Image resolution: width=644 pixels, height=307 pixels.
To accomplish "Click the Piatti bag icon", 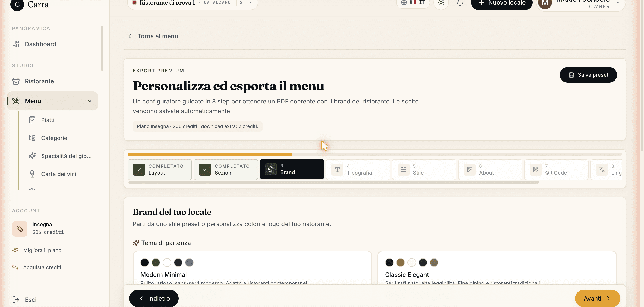I will 32,120.
